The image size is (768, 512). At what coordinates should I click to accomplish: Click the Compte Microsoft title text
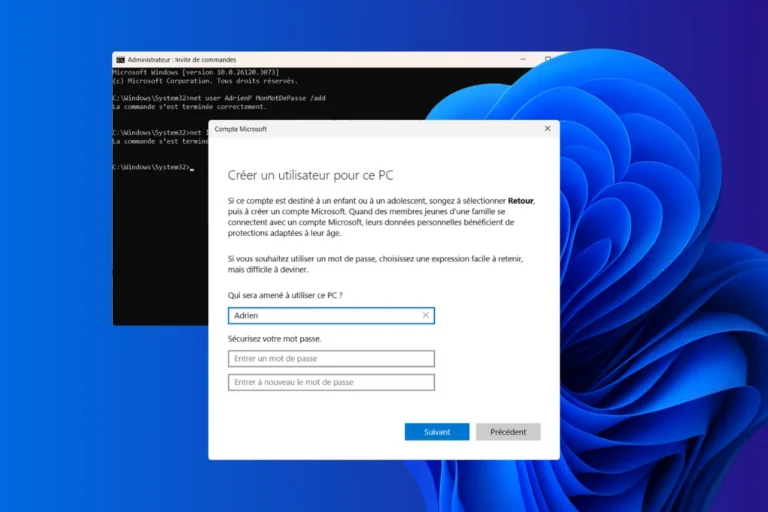pos(240,129)
